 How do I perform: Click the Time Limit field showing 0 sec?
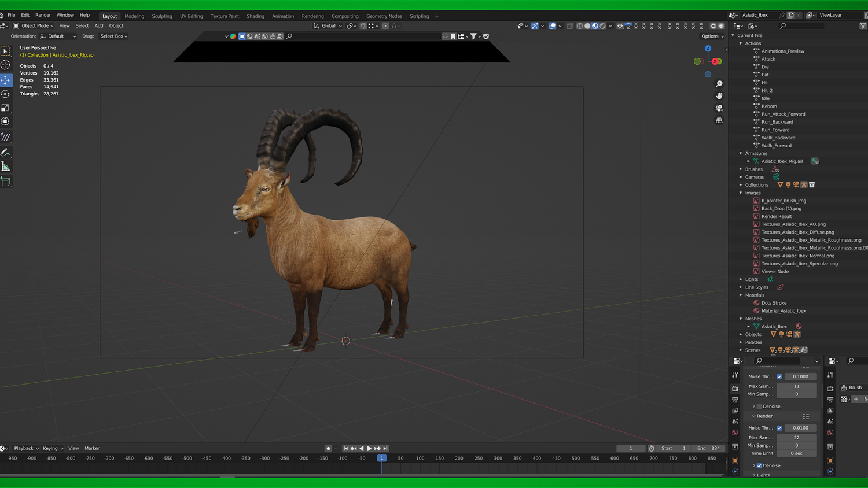pyautogui.click(x=797, y=453)
